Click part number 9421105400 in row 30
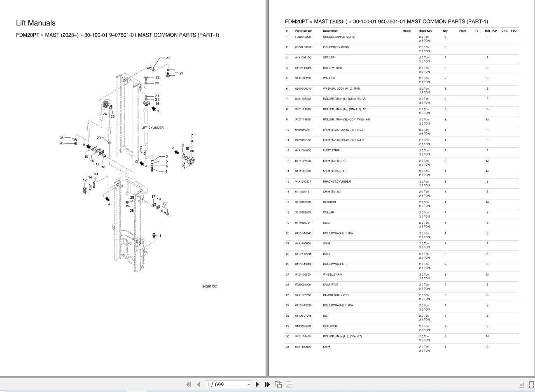Image resolution: width=535 pixels, height=392 pixels. click(303, 336)
